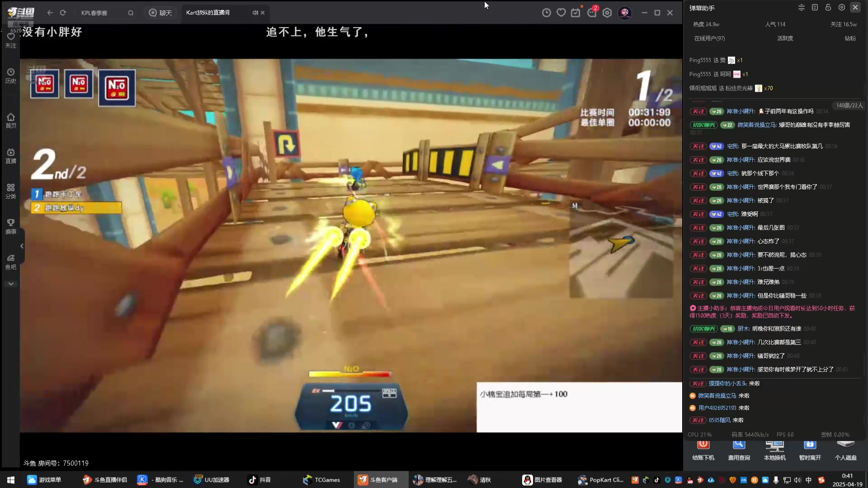Screen dimensions: 868x488
Task: Select the Kart放纵的直播间 tab
Action: 208,13
